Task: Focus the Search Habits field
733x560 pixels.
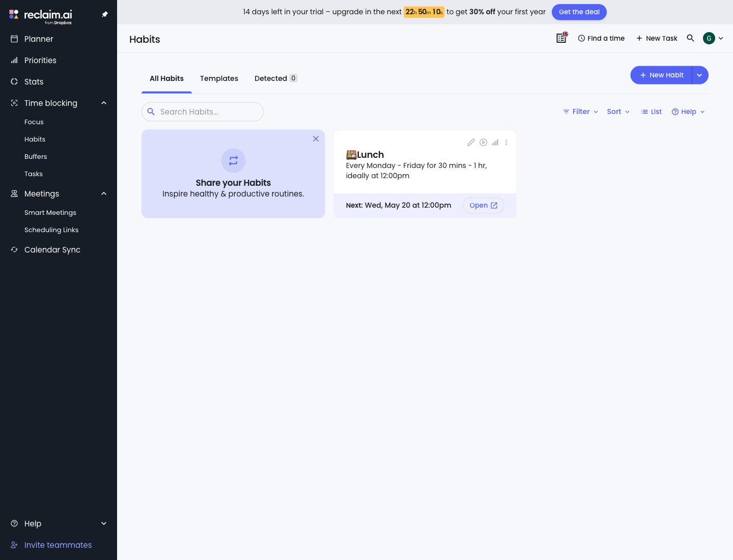Action: pos(203,111)
